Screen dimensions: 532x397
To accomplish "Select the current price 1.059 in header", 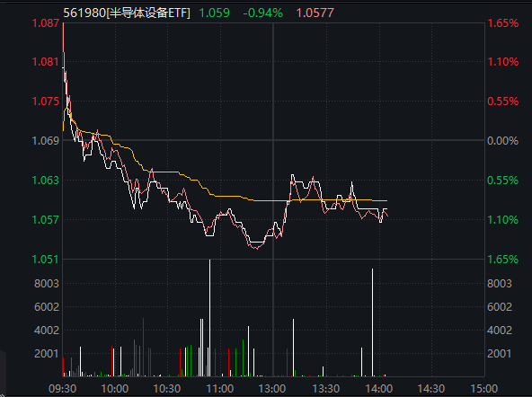I will pos(214,13).
